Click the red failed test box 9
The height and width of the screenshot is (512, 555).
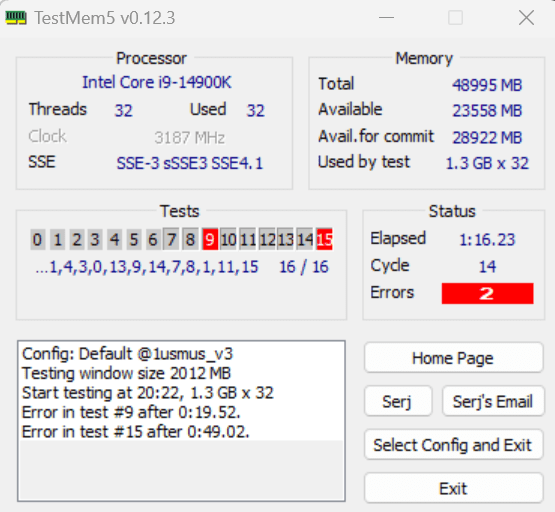pyautogui.click(x=210, y=240)
